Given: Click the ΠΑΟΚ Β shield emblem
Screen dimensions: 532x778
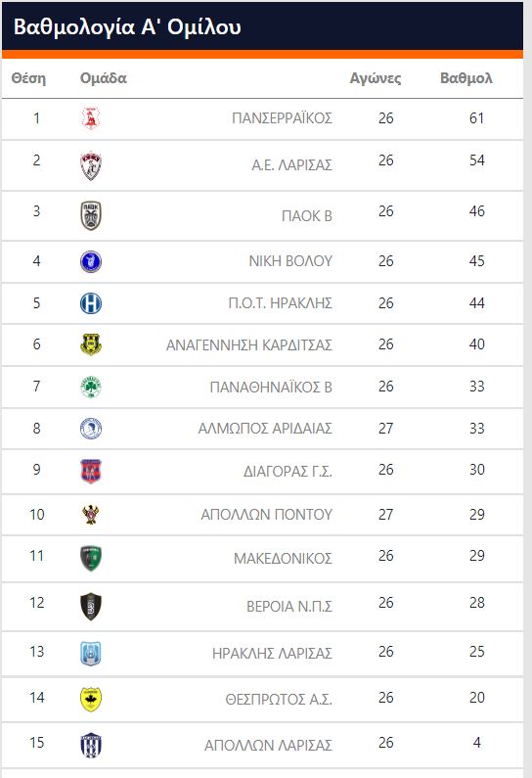Looking at the screenshot, I should point(91,216).
